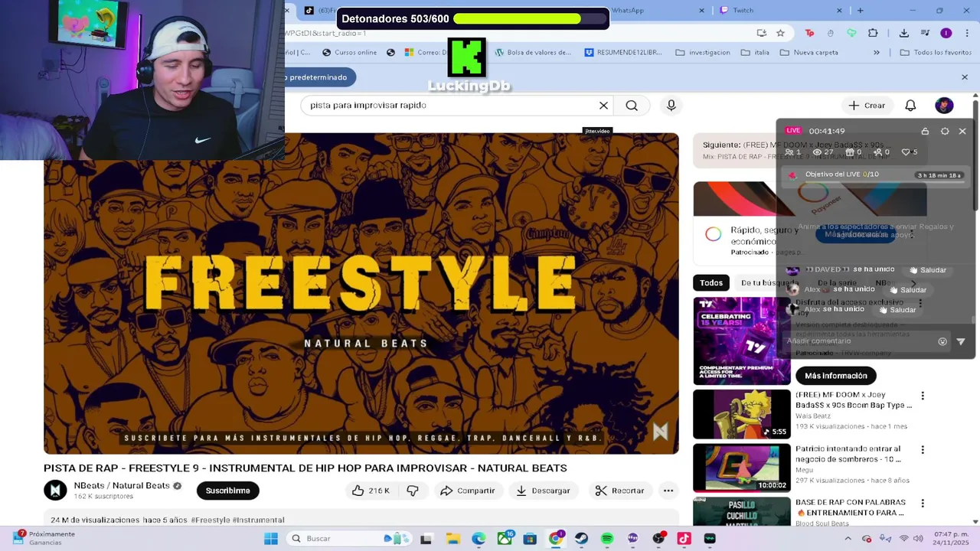Viewport: 980px width, 551px height.
Task: Open Chrome extensions puzzle icon
Action: [873, 33]
